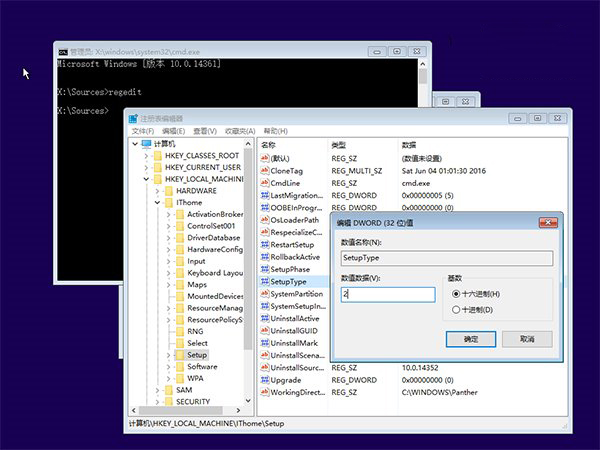The height and width of the screenshot is (450, 600).
Task: Click the default (默认) value icon
Action: pyautogui.click(x=264, y=158)
